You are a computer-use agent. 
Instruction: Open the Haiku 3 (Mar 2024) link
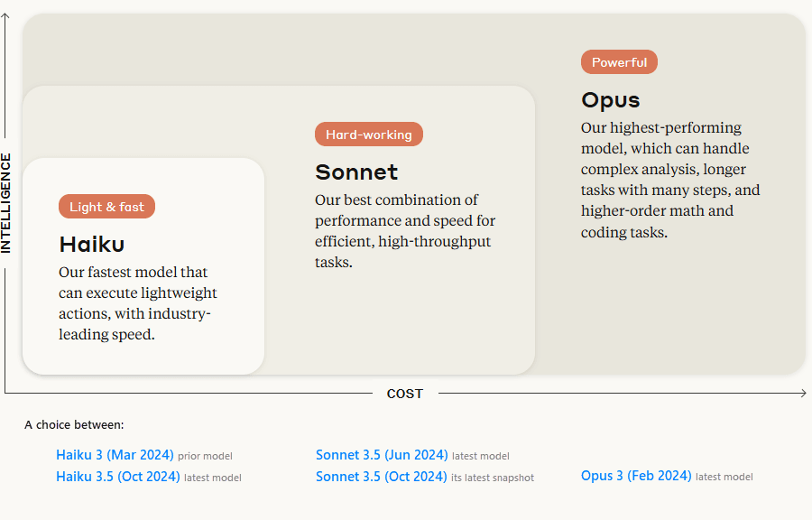pos(115,455)
